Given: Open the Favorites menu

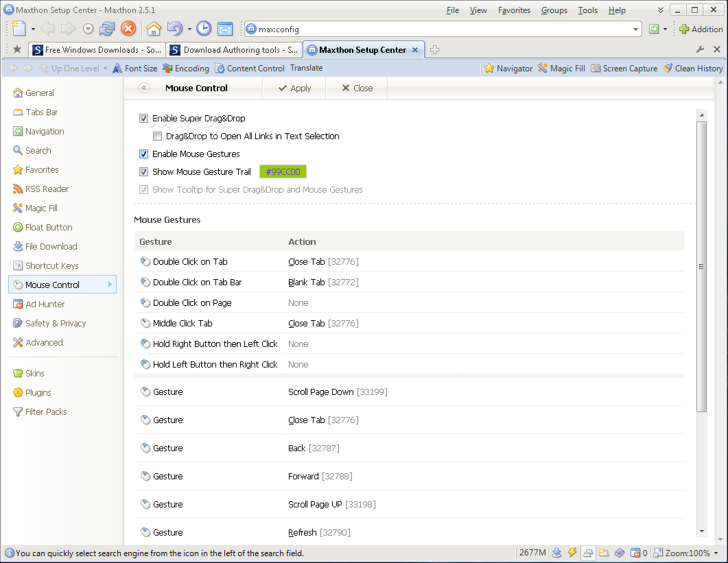Looking at the screenshot, I should (514, 10).
